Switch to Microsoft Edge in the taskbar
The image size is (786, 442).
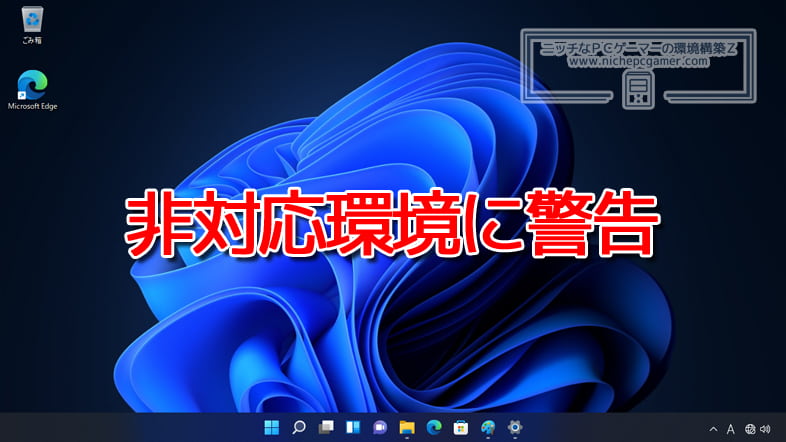tap(433, 428)
